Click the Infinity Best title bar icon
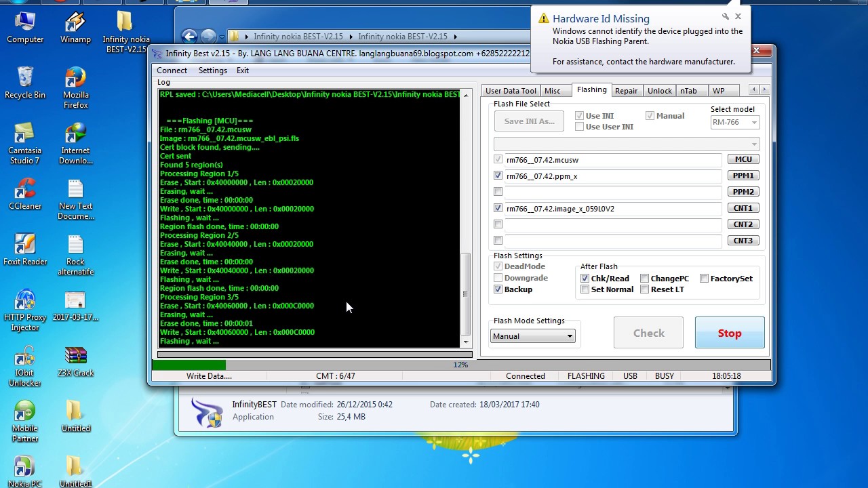Viewport: 868px width, 488px height. [x=158, y=54]
